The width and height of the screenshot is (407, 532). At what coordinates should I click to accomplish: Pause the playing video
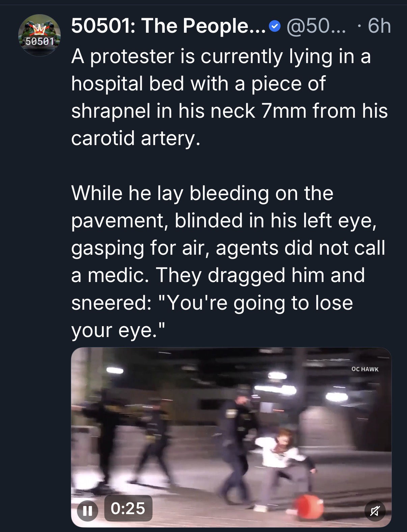pyautogui.click(x=87, y=509)
